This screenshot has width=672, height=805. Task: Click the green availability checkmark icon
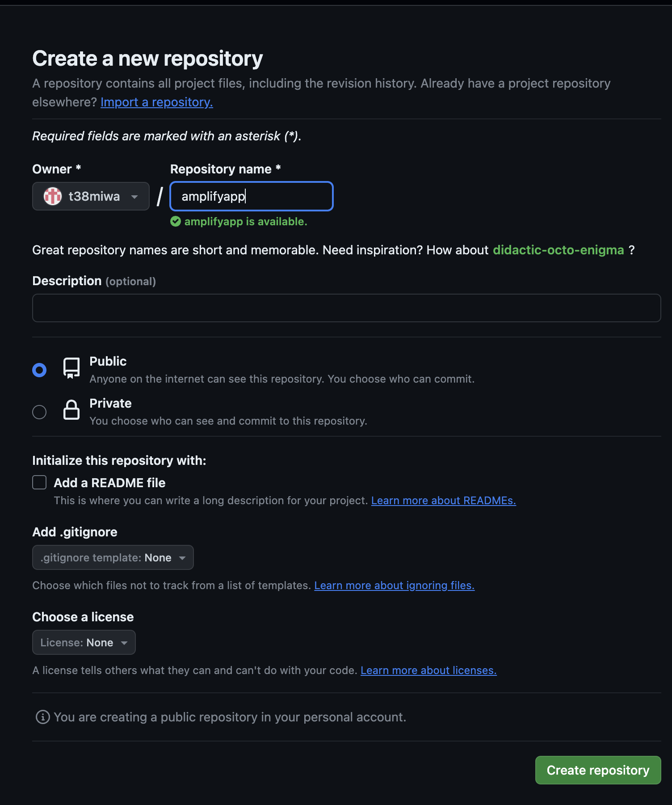176,221
